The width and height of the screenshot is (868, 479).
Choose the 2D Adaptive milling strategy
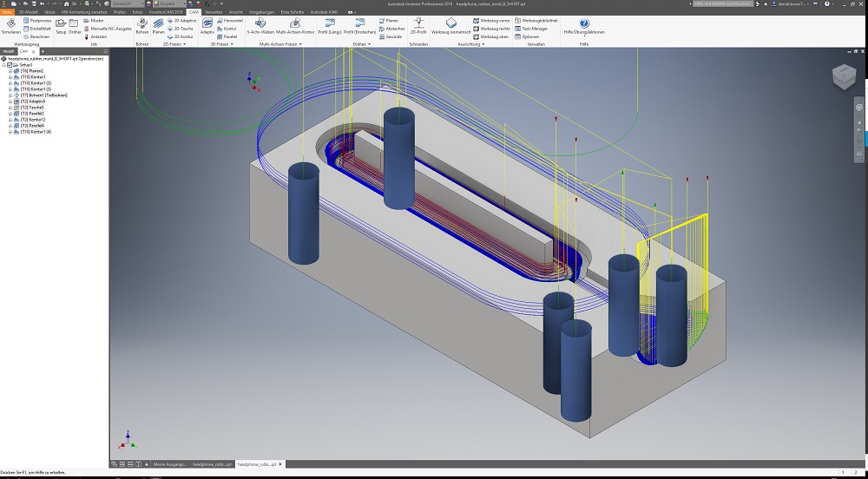[181, 21]
